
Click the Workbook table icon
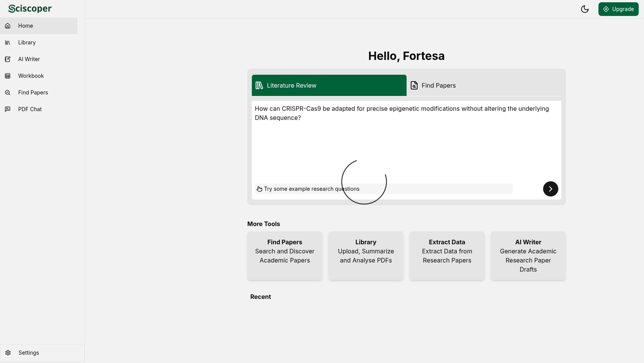coord(8,76)
